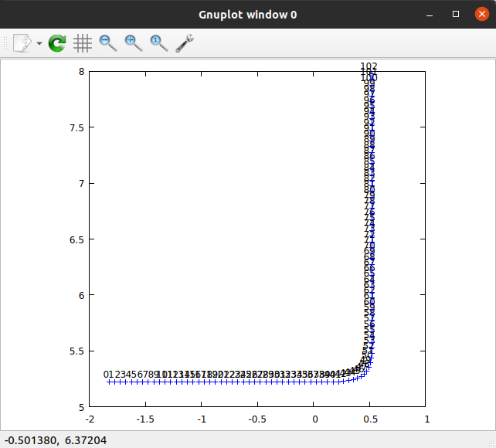Click the x-axis label 1
Viewport: 496px width, 448px height.
[427, 419]
